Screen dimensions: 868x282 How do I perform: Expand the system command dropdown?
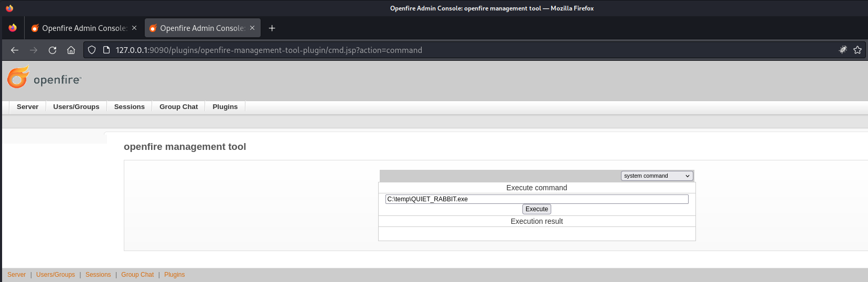(657, 176)
